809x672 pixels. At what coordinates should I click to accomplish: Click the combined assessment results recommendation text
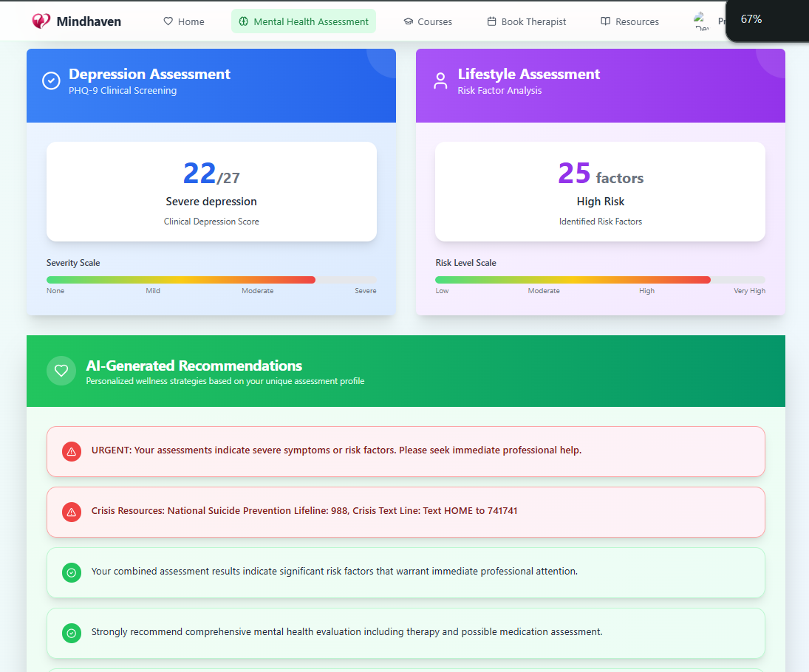(x=335, y=572)
